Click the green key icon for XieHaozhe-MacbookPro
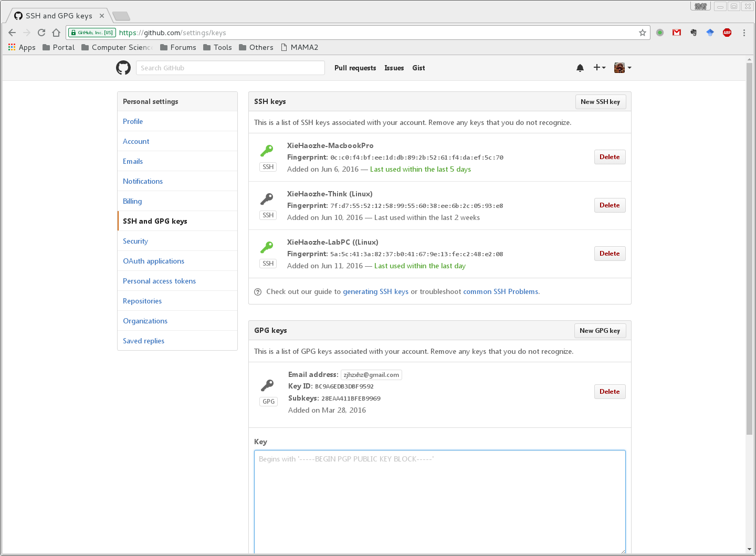 [267, 151]
